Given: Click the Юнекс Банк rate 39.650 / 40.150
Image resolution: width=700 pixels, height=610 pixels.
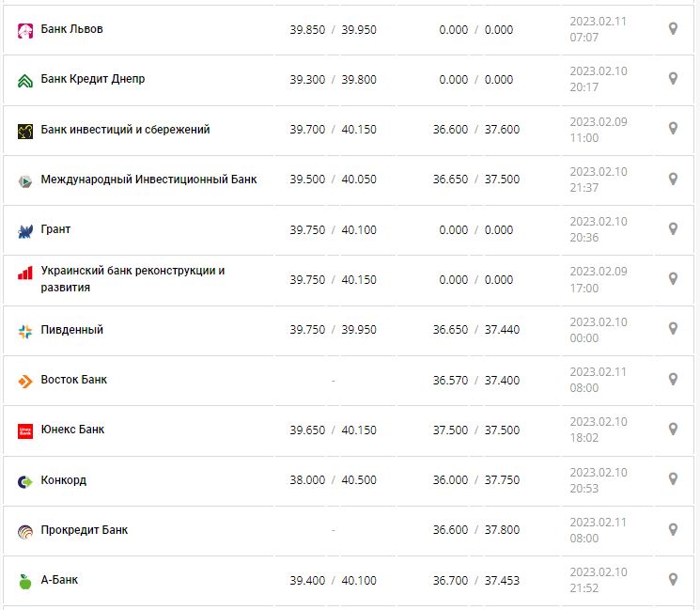Looking at the screenshot, I should pos(333,430).
